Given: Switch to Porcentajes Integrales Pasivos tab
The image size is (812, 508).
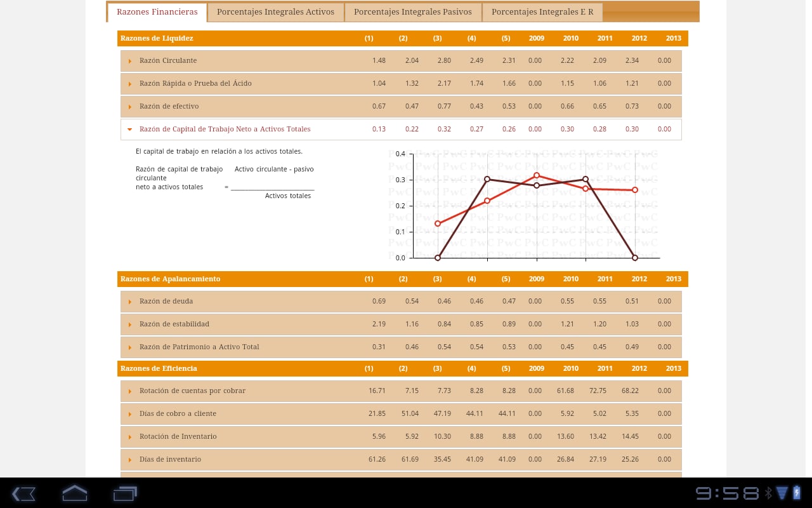Looking at the screenshot, I should coord(413,12).
